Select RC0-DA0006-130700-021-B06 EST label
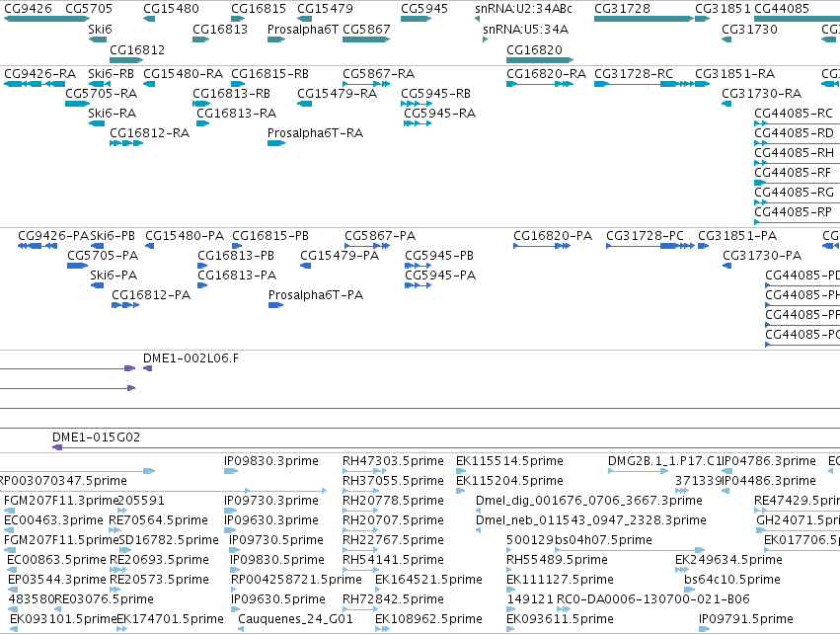The image size is (840, 634). (x=653, y=599)
